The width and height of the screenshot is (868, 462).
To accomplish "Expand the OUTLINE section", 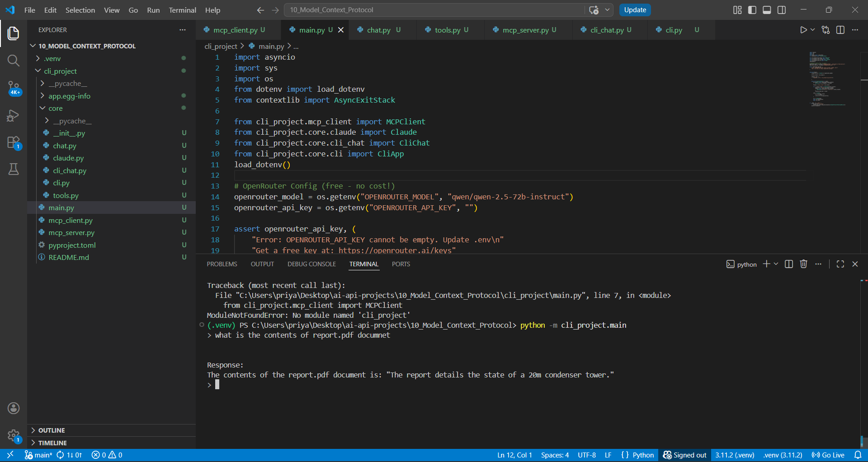I will tap(52, 430).
